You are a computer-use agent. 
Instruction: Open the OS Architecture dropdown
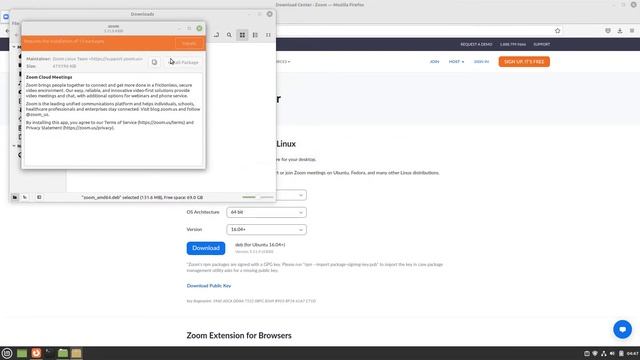(266, 212)
